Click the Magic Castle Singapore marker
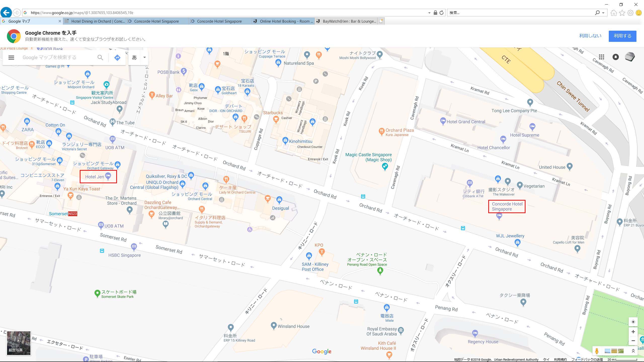The width and height of the screenshot is (644, 362). pos(385,166)
